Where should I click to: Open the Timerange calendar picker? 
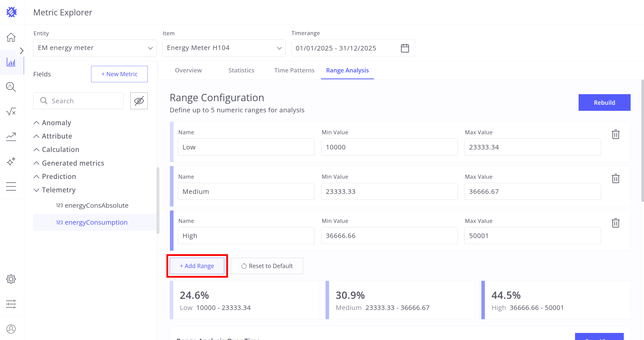405,48
